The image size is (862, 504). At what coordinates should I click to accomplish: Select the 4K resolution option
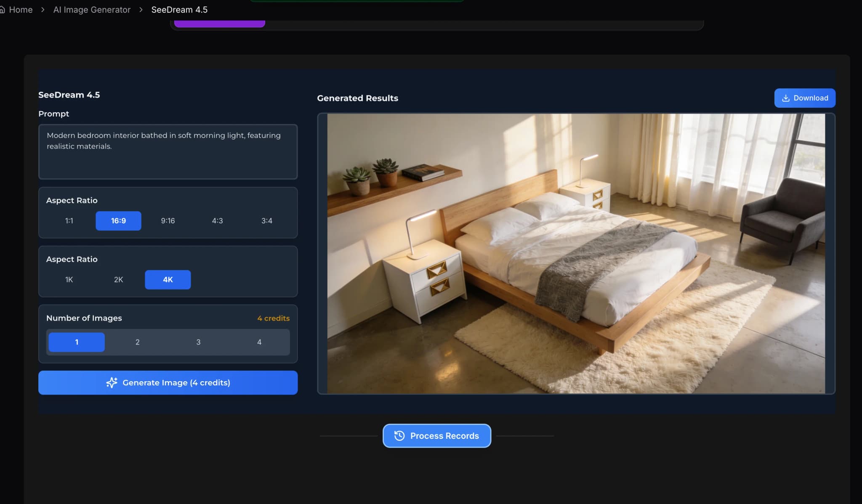tap(168, 280)
